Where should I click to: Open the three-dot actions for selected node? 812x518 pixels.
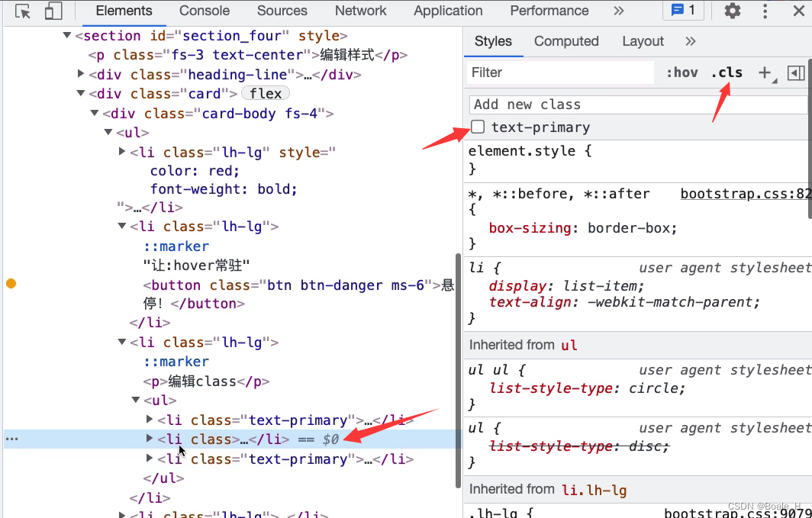tap(11, 439)
